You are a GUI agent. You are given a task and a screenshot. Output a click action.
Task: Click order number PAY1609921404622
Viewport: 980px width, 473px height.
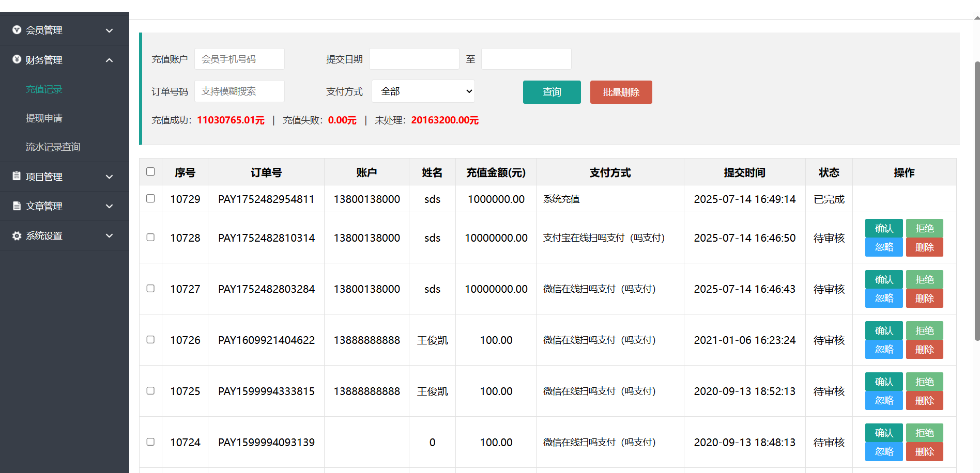[266, 340]
